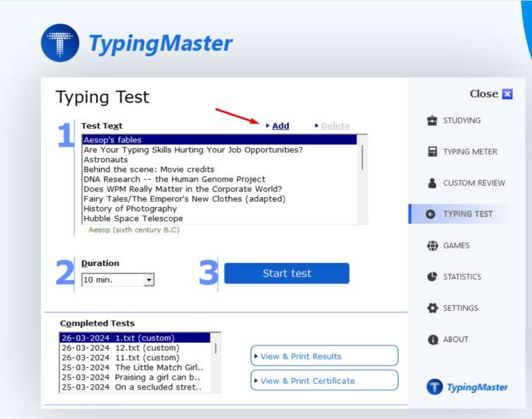Open the Duration dropdown arrow
The width and height of the screenshot is (532, 419).
pyautogui.click(x=149, y=280)
